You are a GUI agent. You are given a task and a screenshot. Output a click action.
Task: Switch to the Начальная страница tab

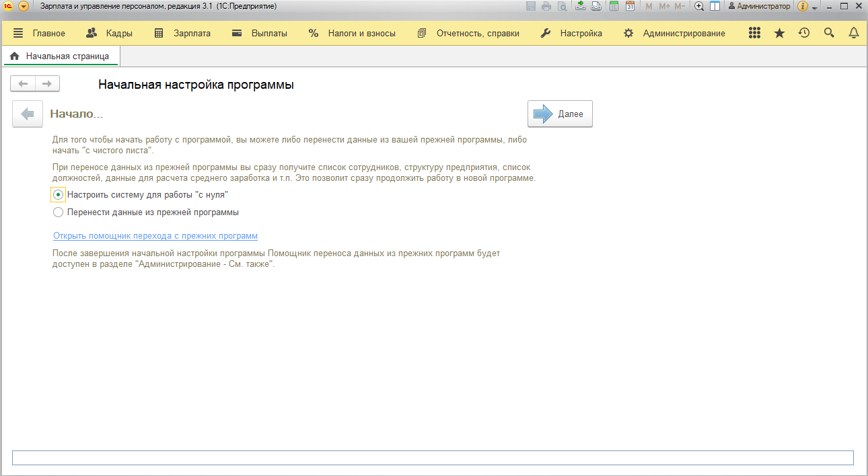[60, 56]
